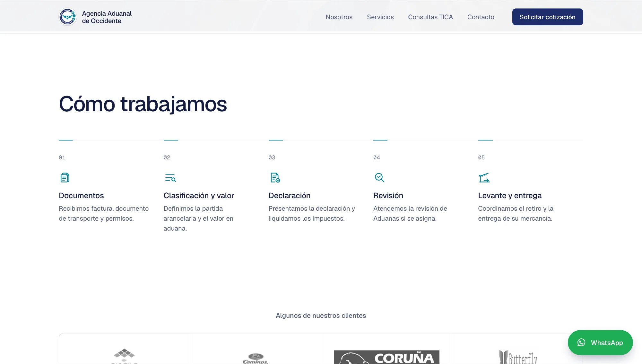Image resolution: width=642 pixels, height=364 pixels.
Task: Click the Butterfly client logo
Action: [518, 357]
